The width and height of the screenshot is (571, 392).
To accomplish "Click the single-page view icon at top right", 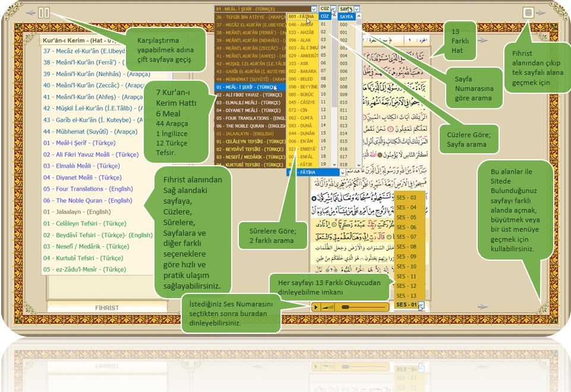I will pyautogui.click(x=528, y=12).
